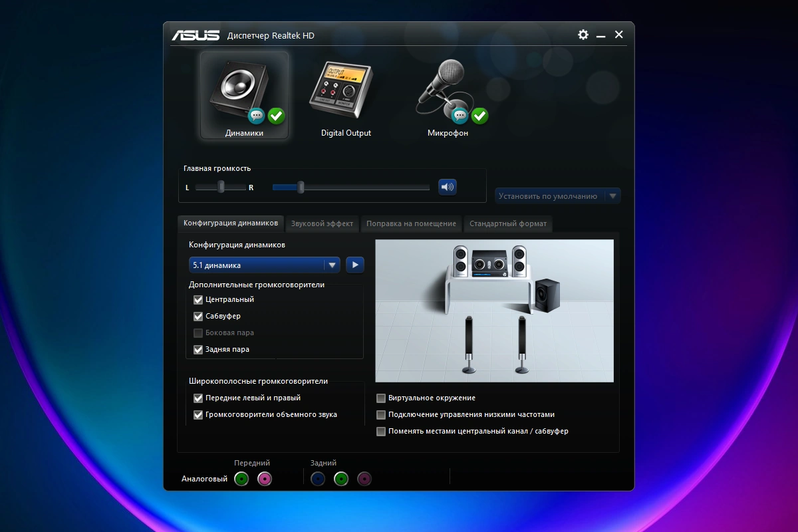Switch to the Поправка на помещение tab
This screenshot has height=532, width=798.
[x=411, y=223]
